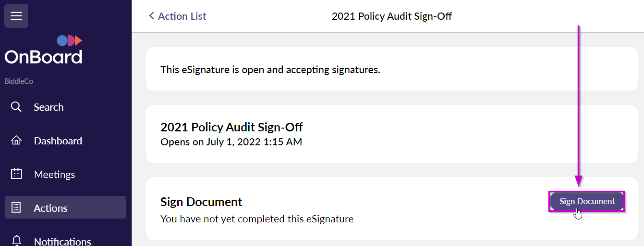644x246 pixels.
Task: Click the magnifying glass Search icon
Action: (16, 107)
